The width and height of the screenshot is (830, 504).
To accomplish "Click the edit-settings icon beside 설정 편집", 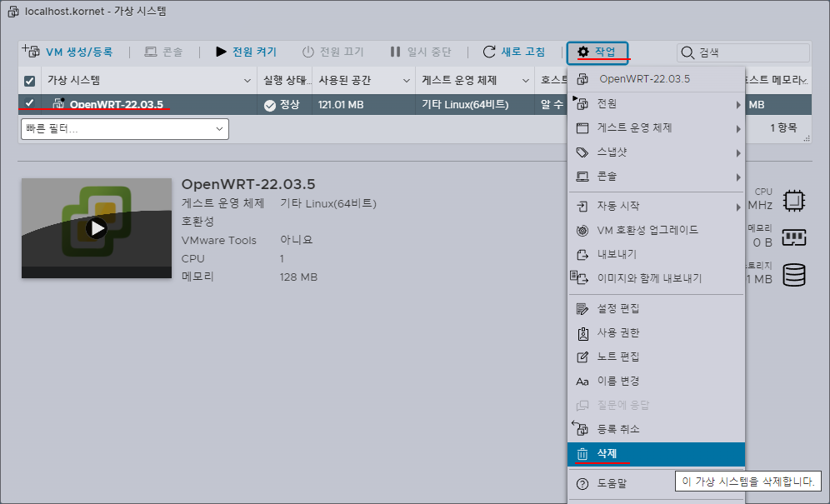I will 582,308.
